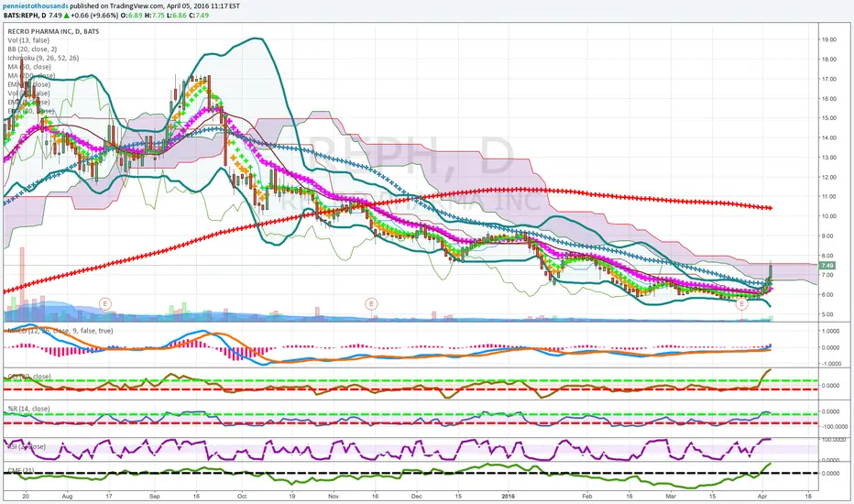The width and height of the screenshot is (854, 504).
Task: Click the Nov label on date axis
Action: (x=334, y=497)
